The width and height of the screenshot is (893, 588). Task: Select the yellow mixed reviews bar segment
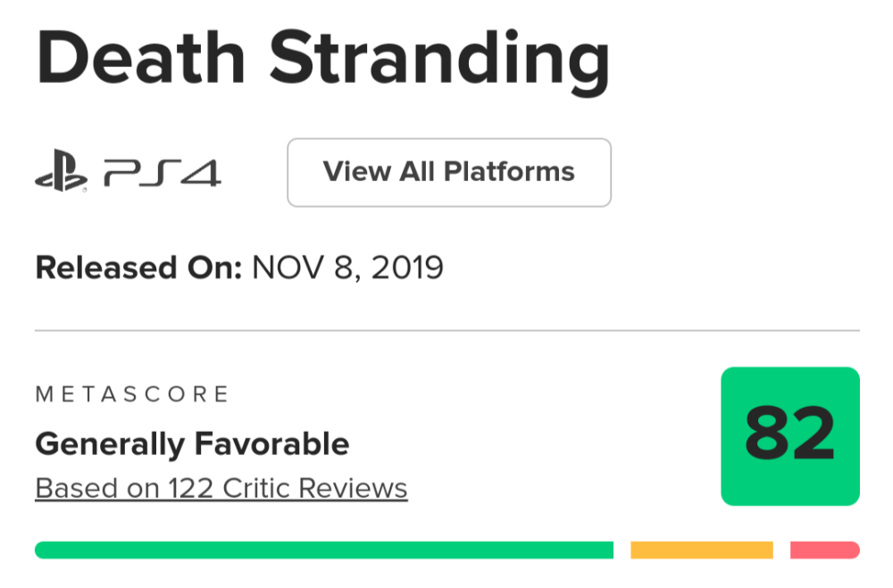[702, 550]
